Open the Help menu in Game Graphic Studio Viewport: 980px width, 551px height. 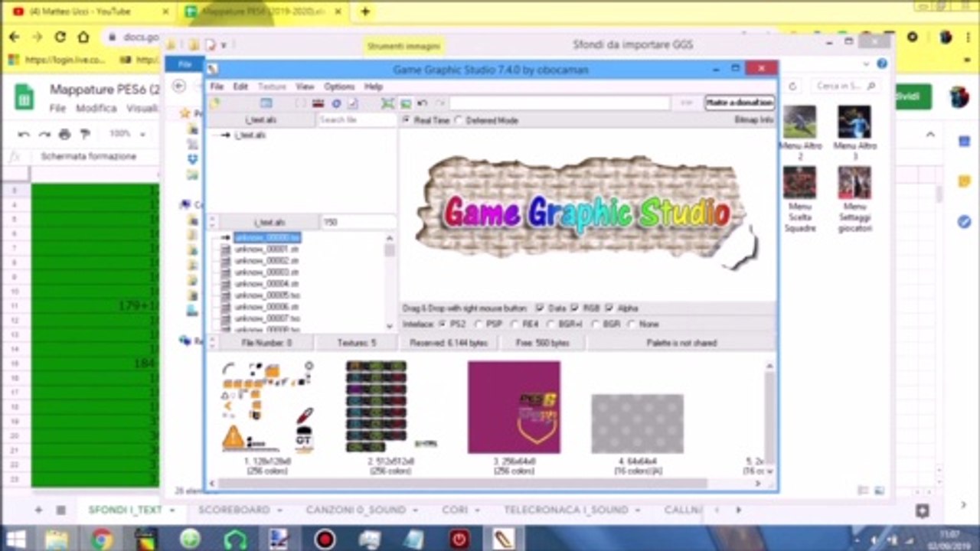click(373, 86)
